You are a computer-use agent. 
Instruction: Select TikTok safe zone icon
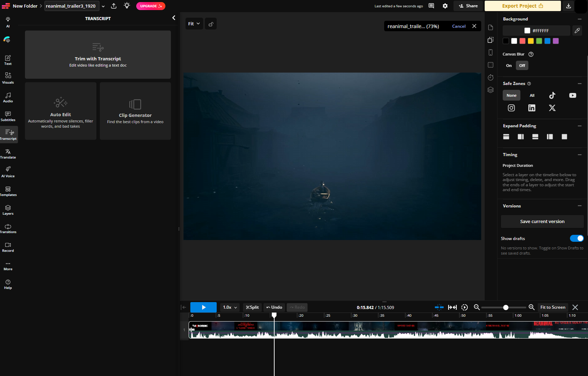pyautogui.click(x=552, y=95)
